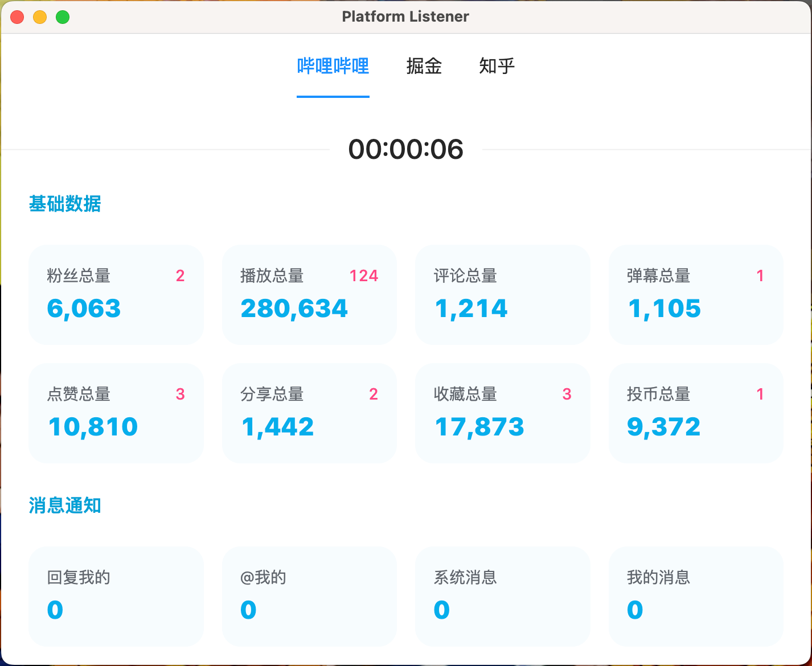Click the 弹幕总量 card showing 1,105

[x=696, y=295]
